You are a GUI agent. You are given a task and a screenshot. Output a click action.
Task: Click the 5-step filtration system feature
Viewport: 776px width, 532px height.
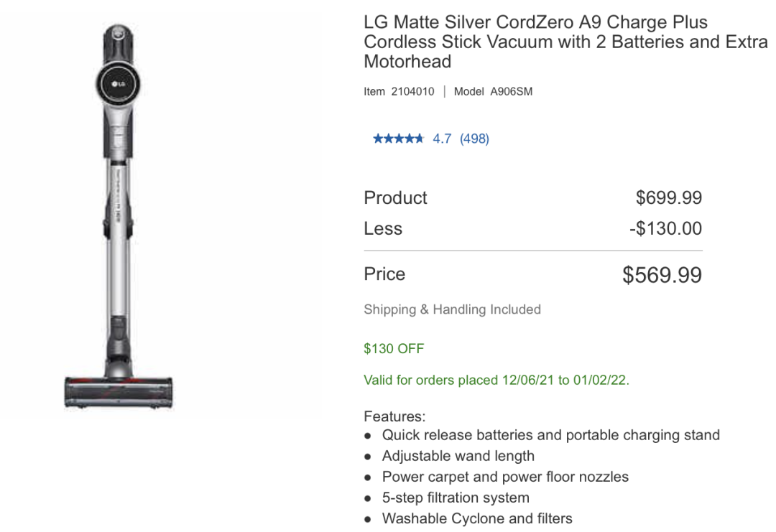(x=456, y=498)
